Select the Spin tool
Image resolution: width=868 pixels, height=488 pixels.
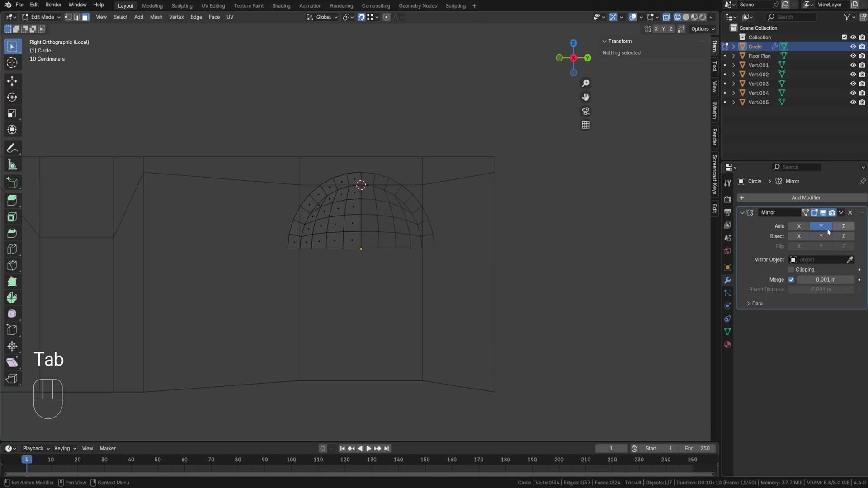pos(12,298)
